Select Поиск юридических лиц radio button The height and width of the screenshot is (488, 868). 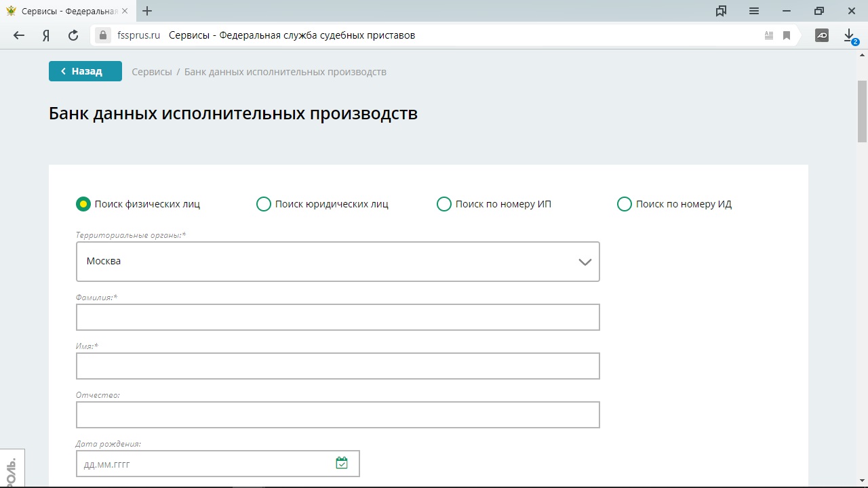coord(264,204)
